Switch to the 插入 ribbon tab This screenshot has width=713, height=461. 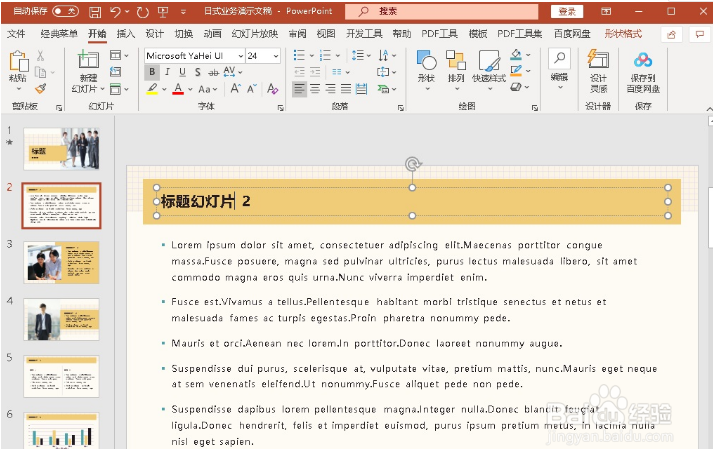pos(126,34)
